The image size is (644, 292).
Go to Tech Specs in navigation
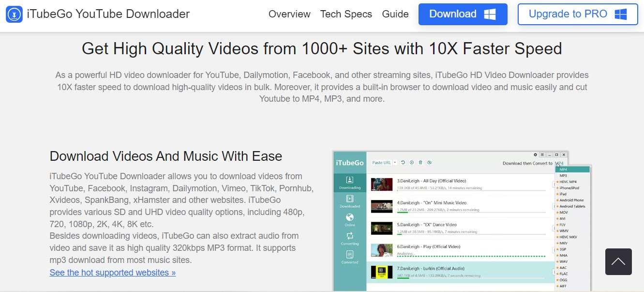pos(346,14)
